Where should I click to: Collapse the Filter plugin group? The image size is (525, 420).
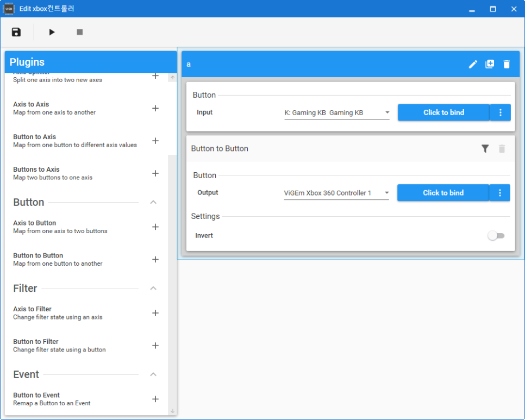153,288
